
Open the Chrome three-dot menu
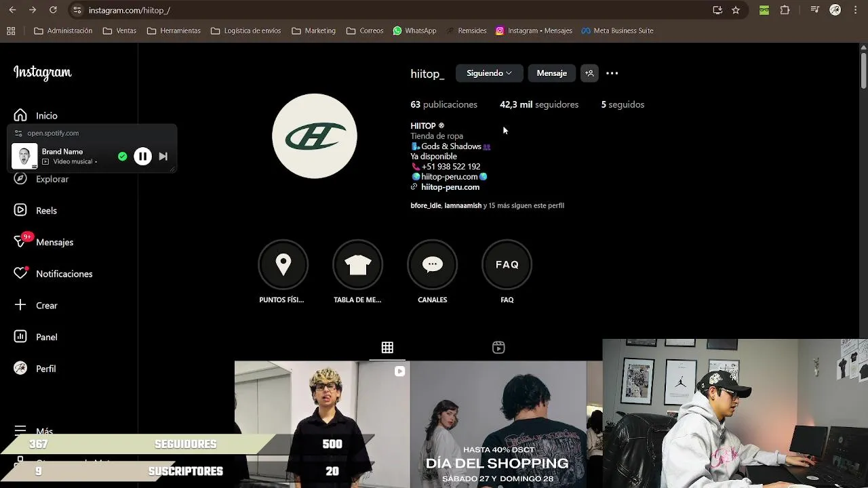click(856, 10)
